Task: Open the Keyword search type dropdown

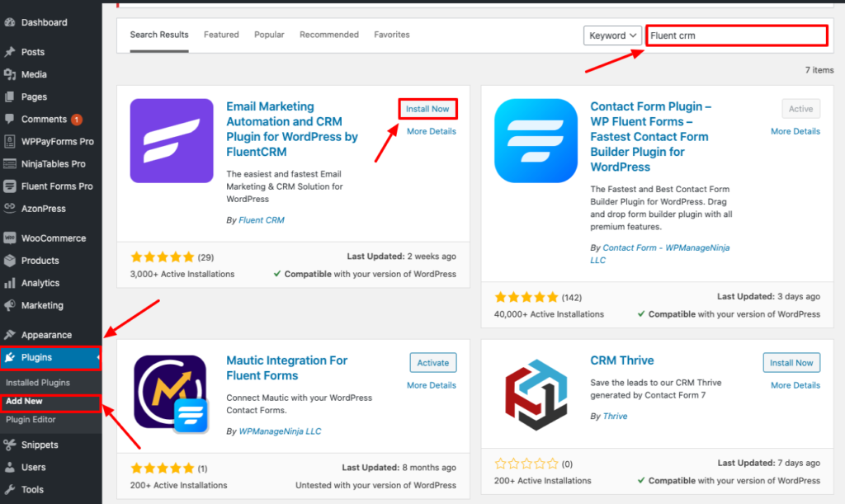Action: pos(613,35)
